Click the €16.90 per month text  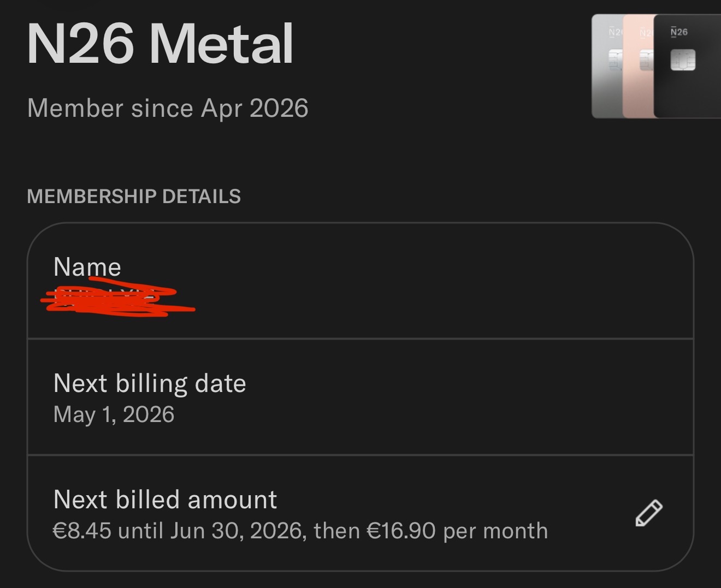click(457, 531)
